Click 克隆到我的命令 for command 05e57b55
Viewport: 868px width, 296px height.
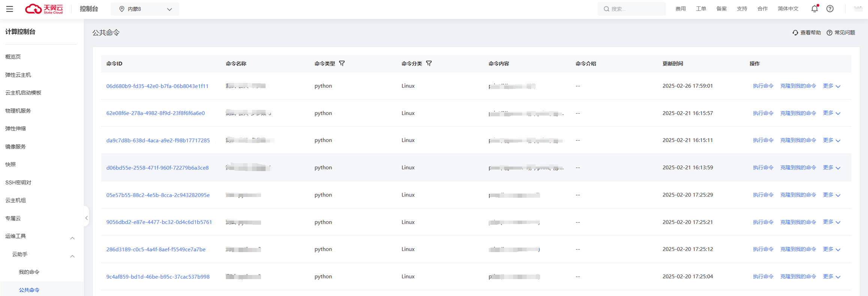[798, 195]
